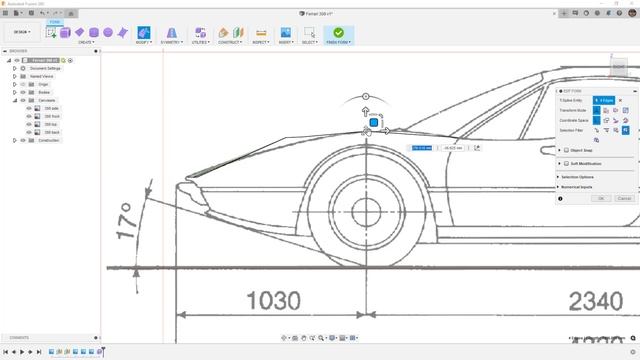Image resolution: width=640 pixels, height=360 pixels.
Task: Click the green Finish Form checkmark
Action: pos(338,33)
